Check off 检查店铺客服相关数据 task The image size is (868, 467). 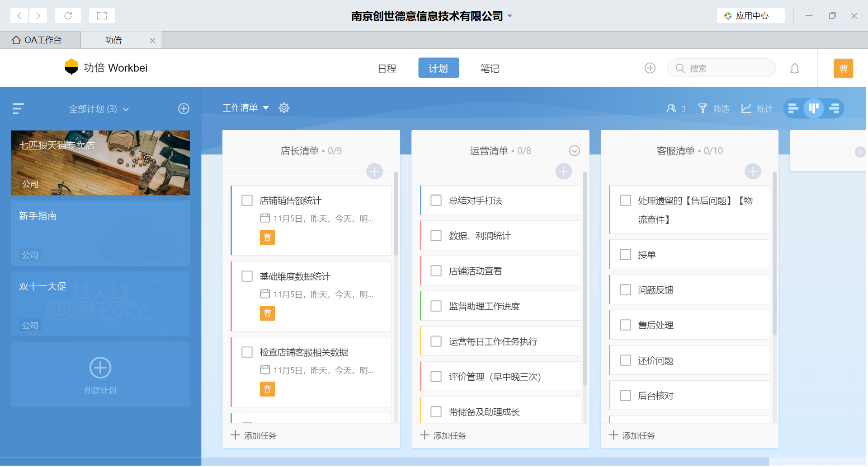click(247, 352)
